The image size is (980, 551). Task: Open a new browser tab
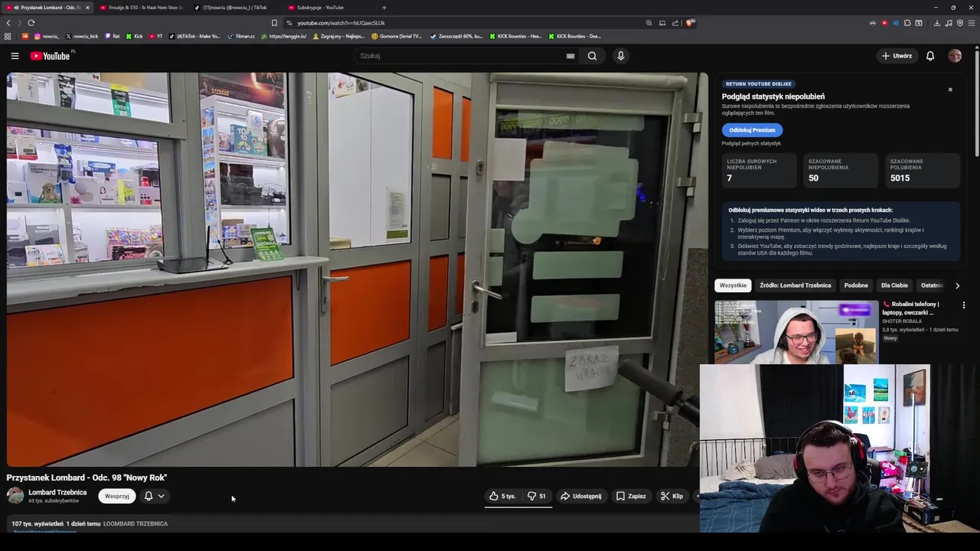pyautogui.click(x=384, y=8)
